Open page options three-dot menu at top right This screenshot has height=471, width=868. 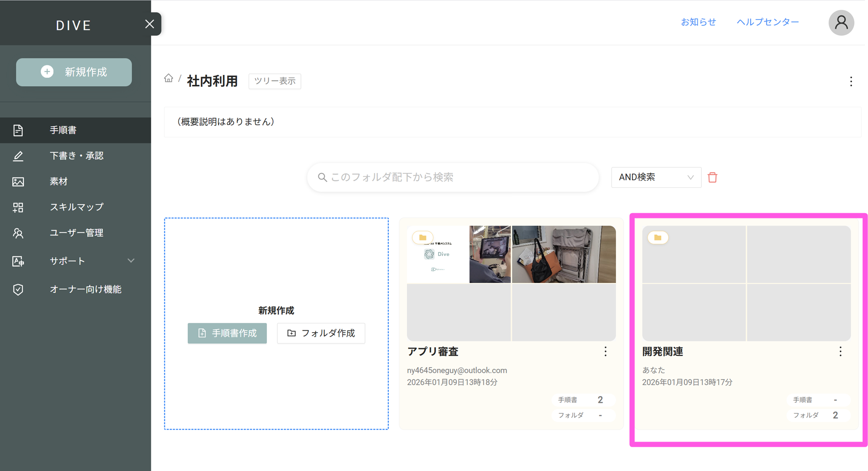tap(851, 81)
